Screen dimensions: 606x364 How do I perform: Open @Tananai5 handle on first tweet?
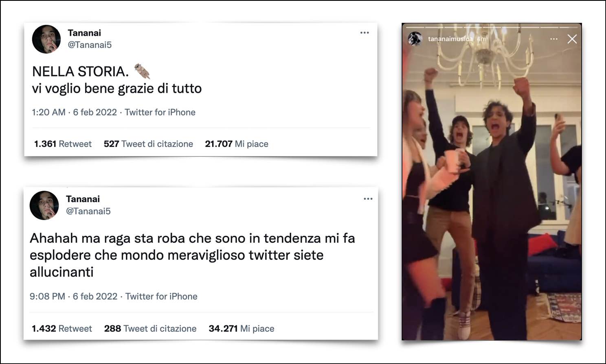click(x=90, y=45)
